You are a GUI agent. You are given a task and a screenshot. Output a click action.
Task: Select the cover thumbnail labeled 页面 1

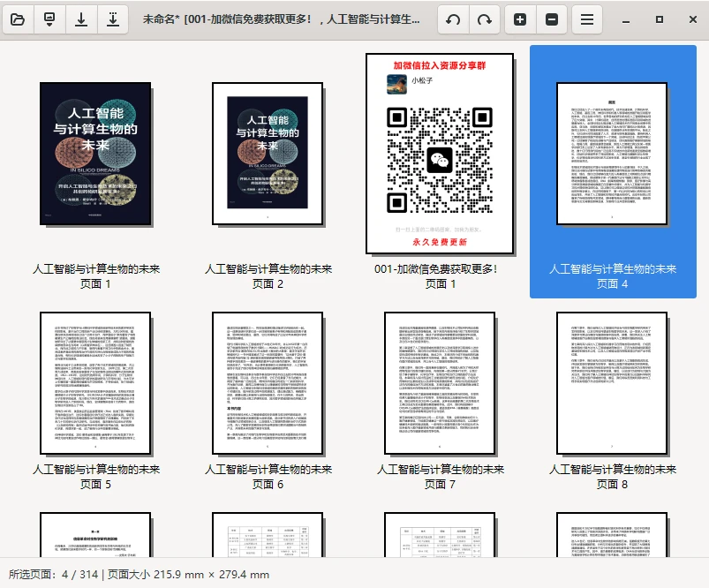95,154
